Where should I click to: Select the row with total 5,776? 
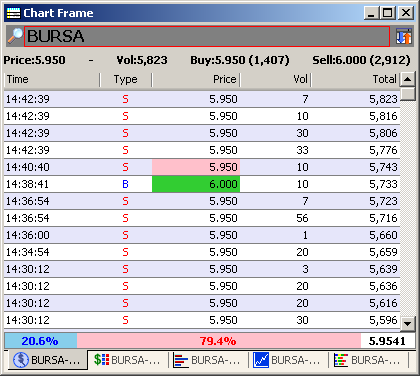202,150
